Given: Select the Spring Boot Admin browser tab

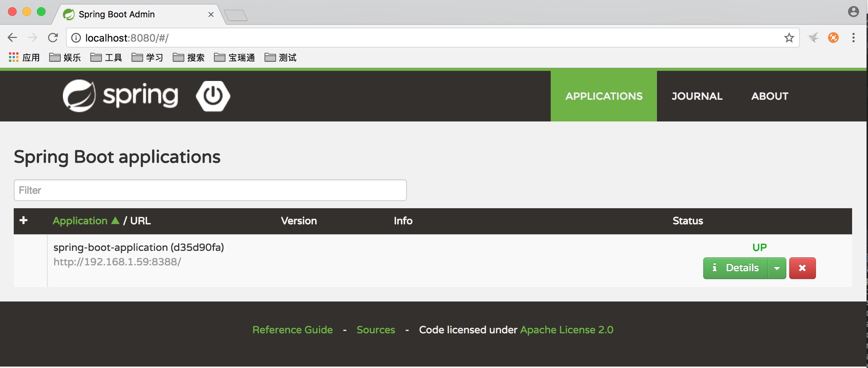Looking at the screenshot, I should (x=139, y=14).
